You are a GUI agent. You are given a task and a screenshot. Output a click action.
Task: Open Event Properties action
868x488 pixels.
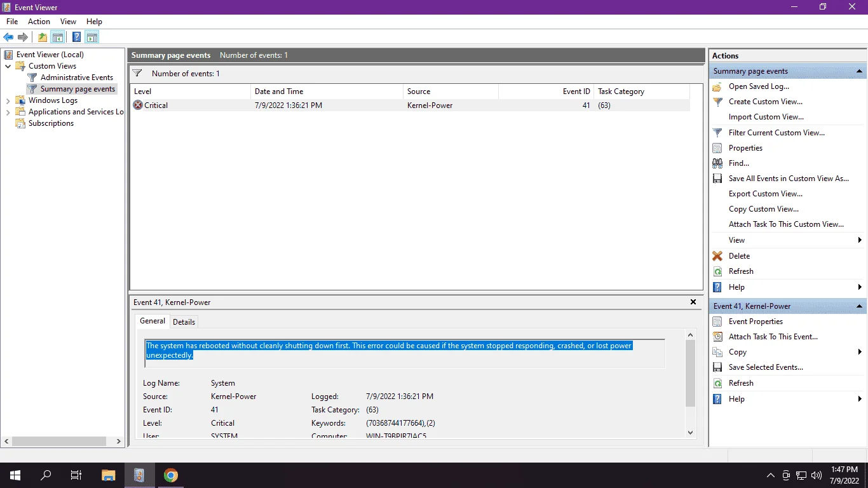(756, 322)
